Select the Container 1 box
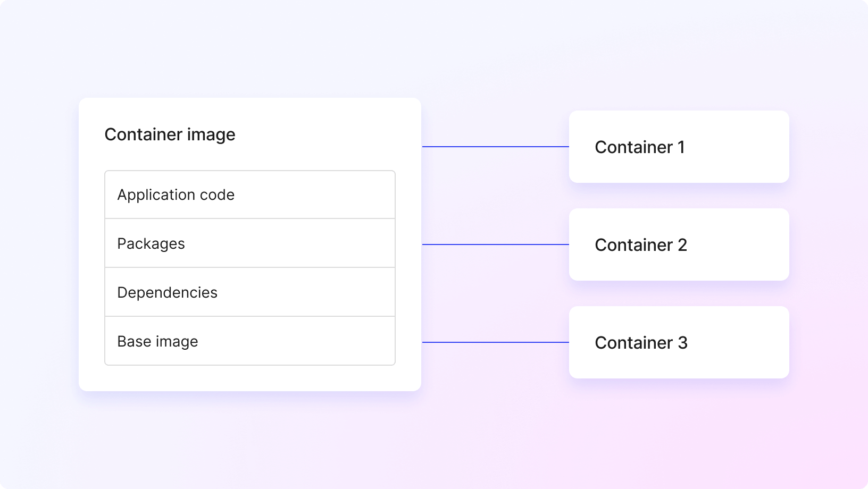The height and width of the screenshot is (489, 868). [x=679, y=147]
